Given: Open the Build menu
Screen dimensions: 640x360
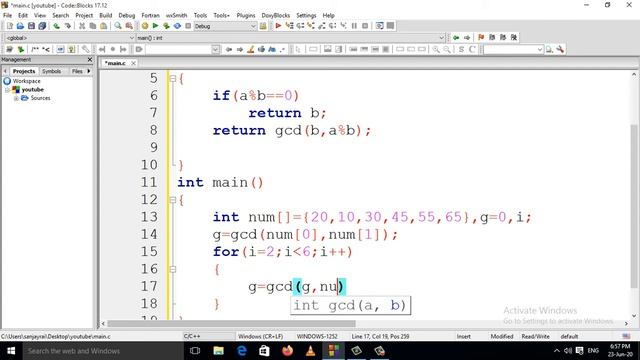Looking at the screenshot, I should pos(105,15).
